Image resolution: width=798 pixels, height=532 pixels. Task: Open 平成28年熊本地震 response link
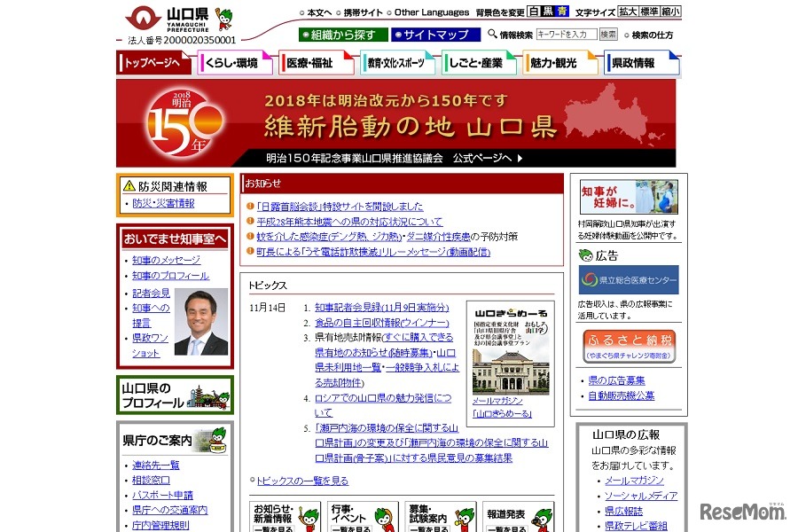click(x=349, y=222)
